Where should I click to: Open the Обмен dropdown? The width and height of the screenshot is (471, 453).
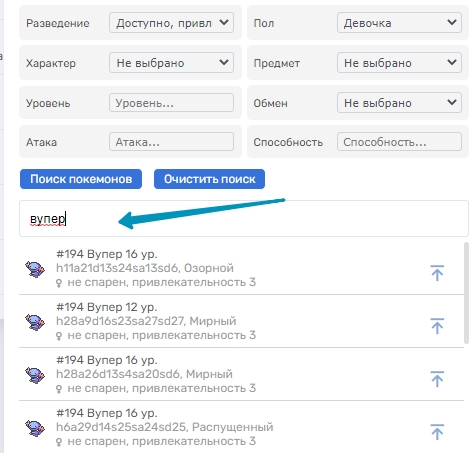[399, 103]
